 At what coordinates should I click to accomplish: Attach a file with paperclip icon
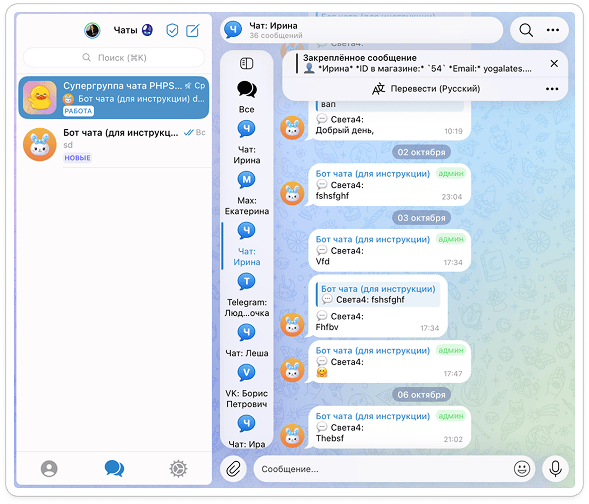coord(233,469)
